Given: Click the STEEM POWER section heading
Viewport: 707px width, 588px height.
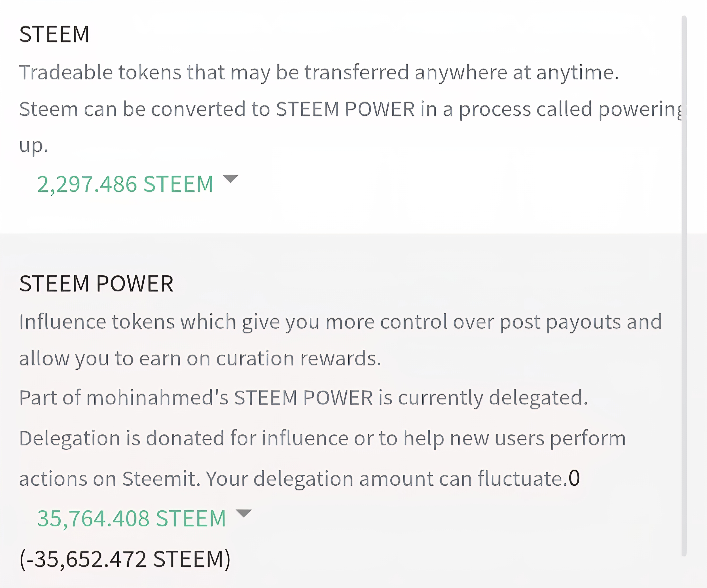Looking at the screenshot, I should [96, 284].
